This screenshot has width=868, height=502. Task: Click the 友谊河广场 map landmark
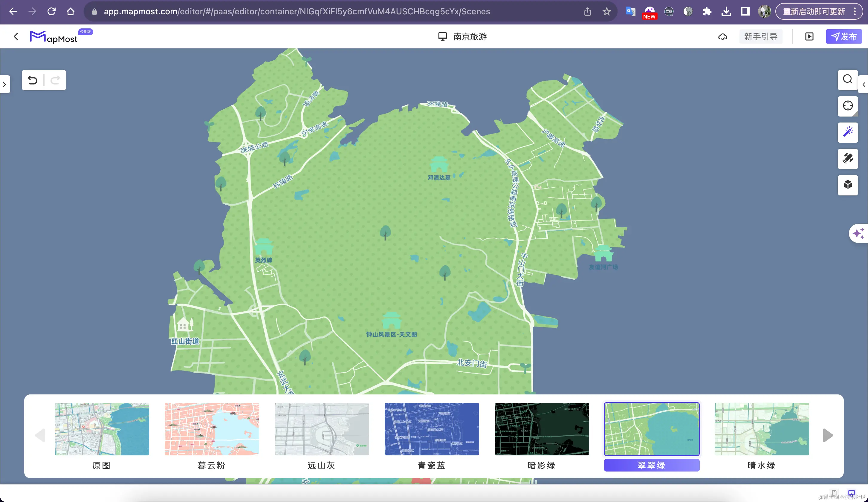pyautogui.click(x=603, y=258)
